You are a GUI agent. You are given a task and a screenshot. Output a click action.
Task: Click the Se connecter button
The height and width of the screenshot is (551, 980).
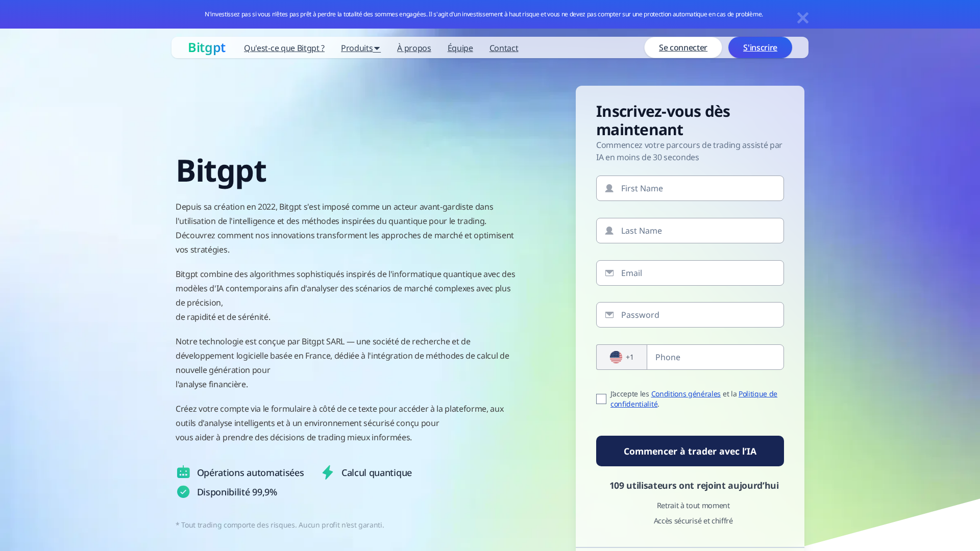[683, 47]
